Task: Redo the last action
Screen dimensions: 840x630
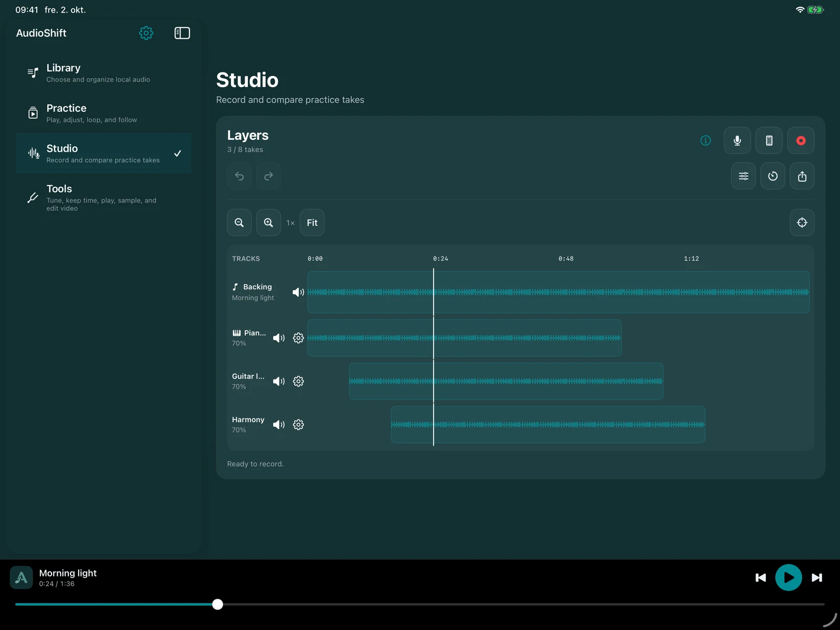Action: click(268, 176)
